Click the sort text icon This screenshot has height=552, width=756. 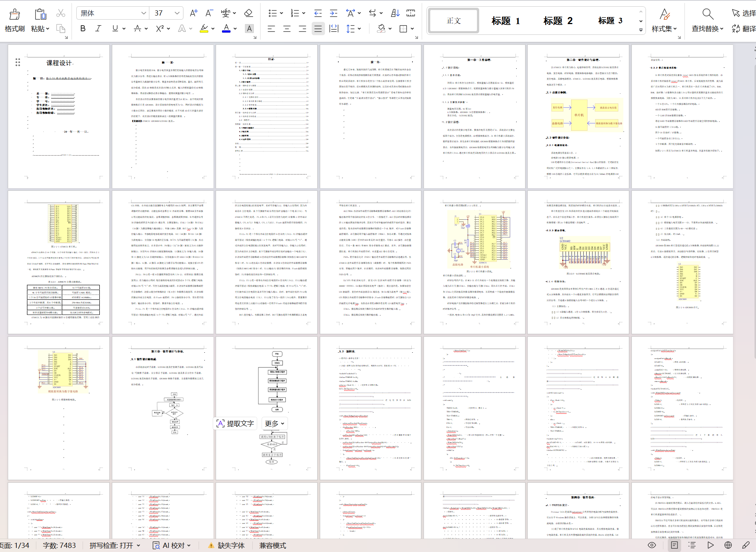pyautogui.click(x=395, y=13)
